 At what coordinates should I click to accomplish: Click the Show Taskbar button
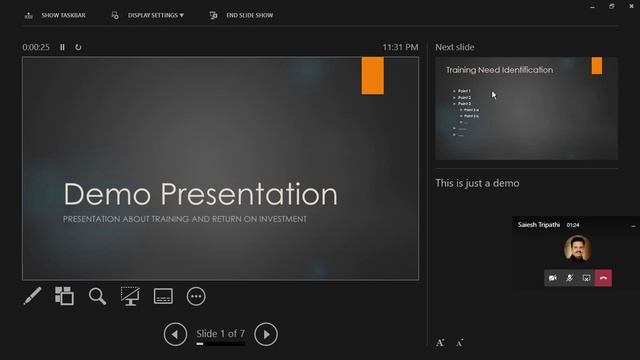[55, 16]
